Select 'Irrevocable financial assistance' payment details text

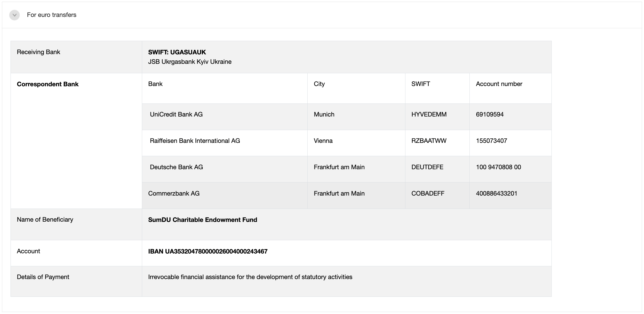tap(250, 277)
